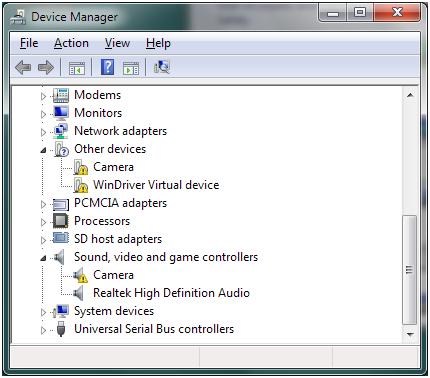Open the Action menu
The width and height of the screenshot is (430, 378).
click(x=71, y=43)
